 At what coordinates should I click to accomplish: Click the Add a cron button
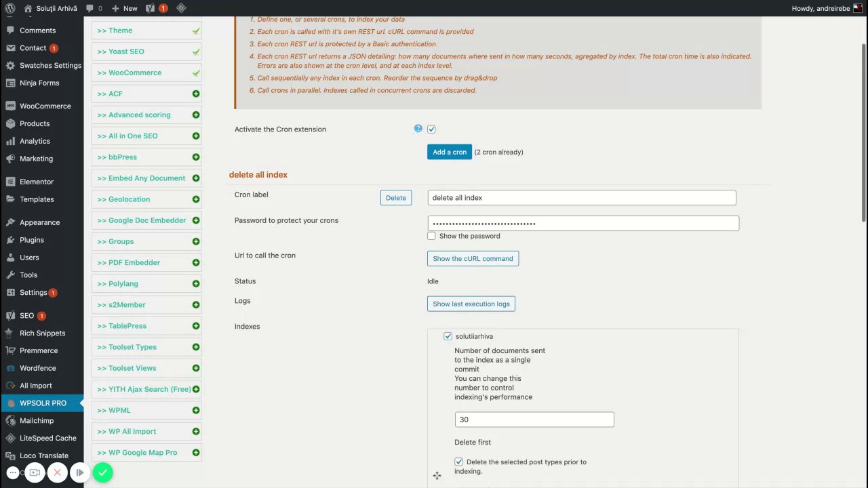tap(450, 152)
